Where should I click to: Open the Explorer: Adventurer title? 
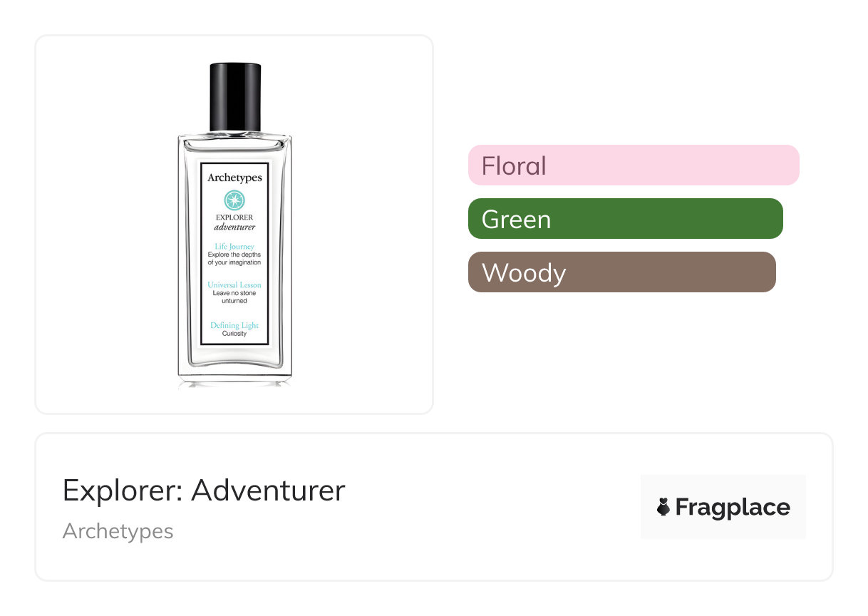coord(204,491)
